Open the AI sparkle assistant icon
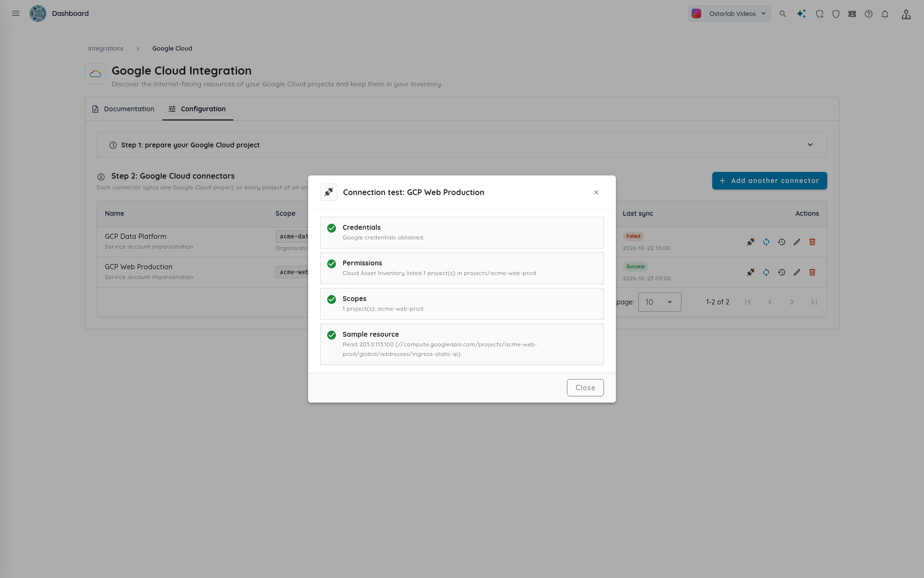The image size is (924, 578). click(801, 14)
